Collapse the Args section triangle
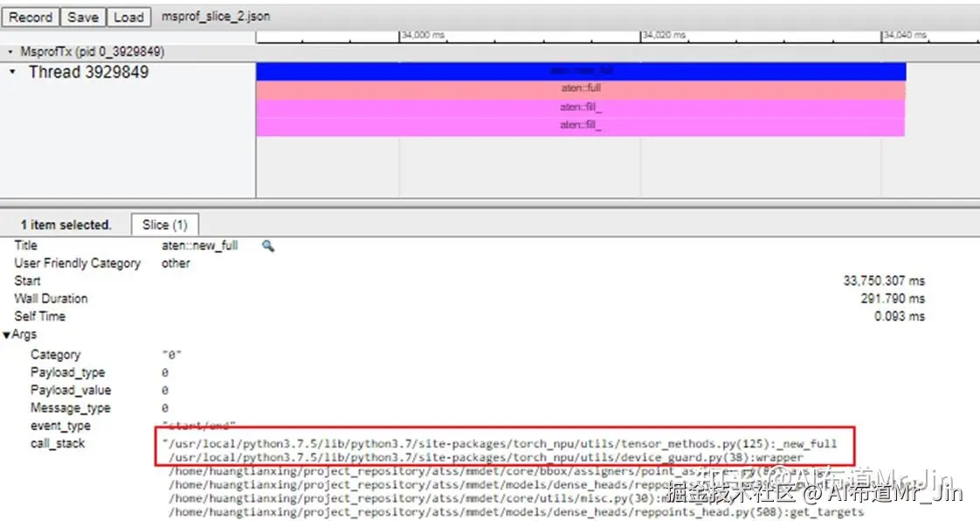980x521 pixels. (x=7, y=336)
